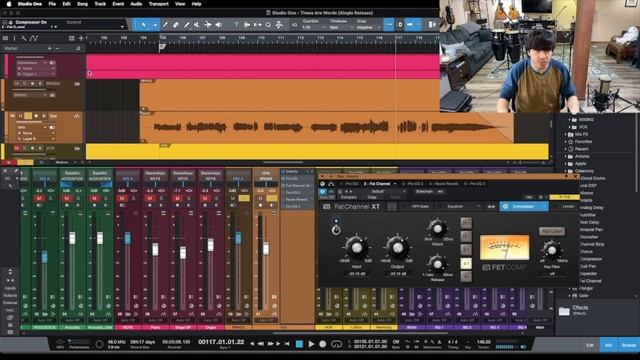Open the VOX folder track icon
This screenshot has height=360, width=640.
pos(77,148)
